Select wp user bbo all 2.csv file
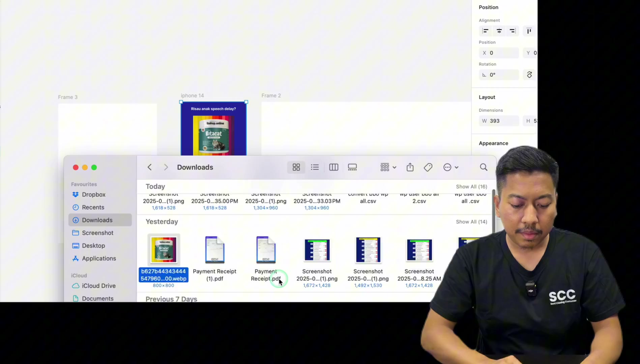This screenshot has height=364, width=640. coord(419,198)
